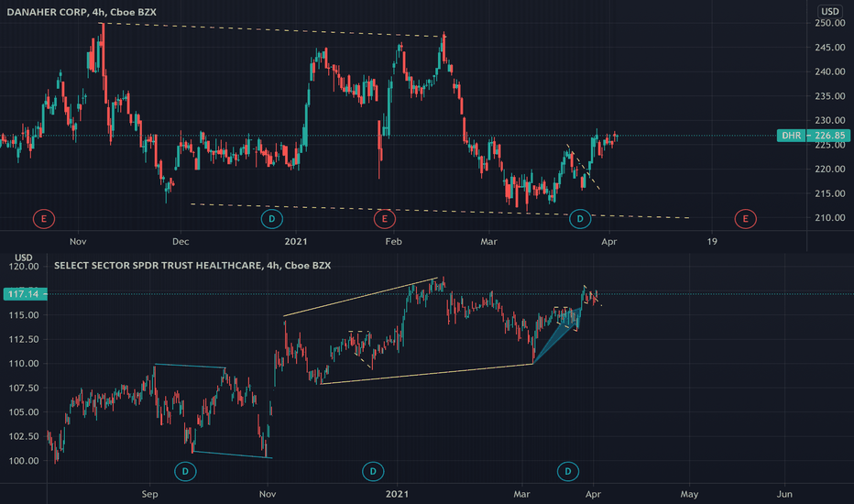Click the SELECT SECTOR SPDR TRUST HEALTHCARE title
Viewport: 854px width, 504px height.
click(192, 266)
